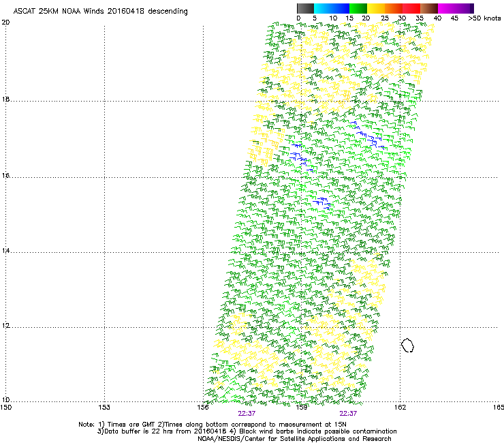504x443 pixels.
Task: Click the 'Times are GMT' note line
Action: (x=212, y=425)
